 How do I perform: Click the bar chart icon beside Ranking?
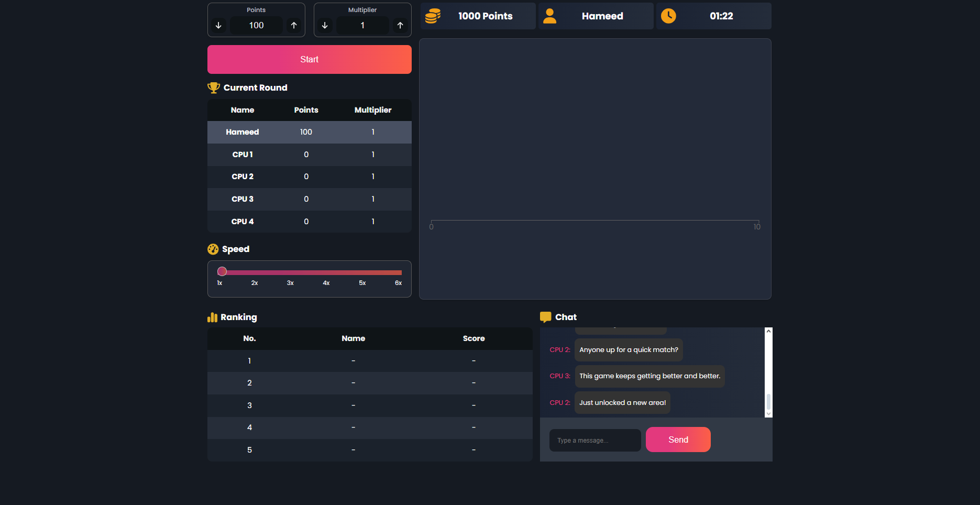point(212,317)
